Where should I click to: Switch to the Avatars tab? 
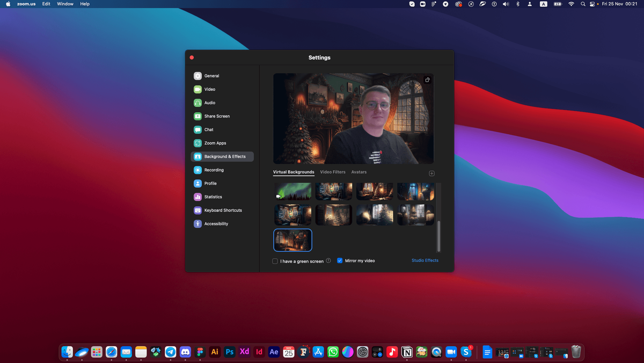[x=359, y=172]
